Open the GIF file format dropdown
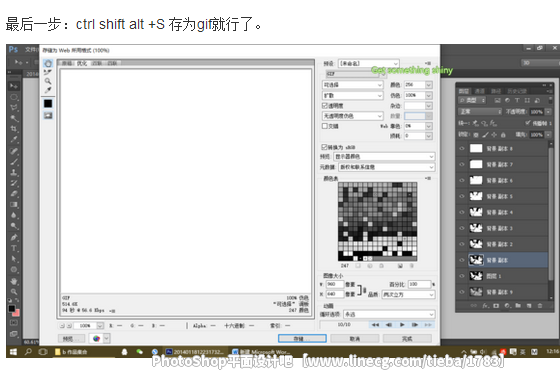 (x=355, y=74)
